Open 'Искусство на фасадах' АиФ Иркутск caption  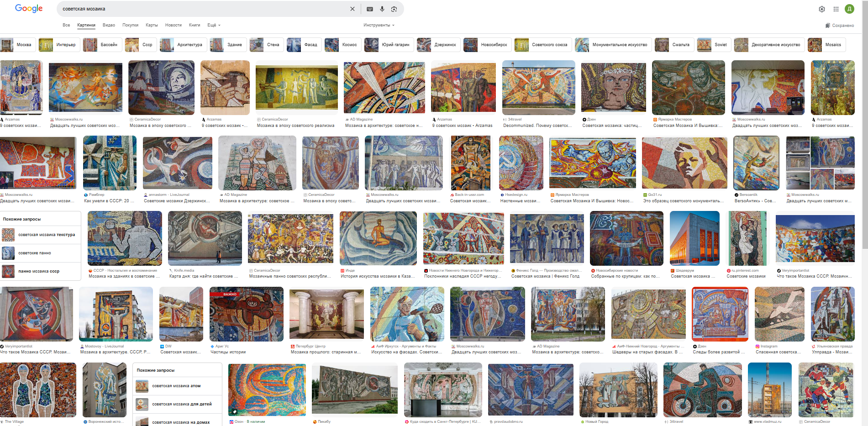point(405,352)
